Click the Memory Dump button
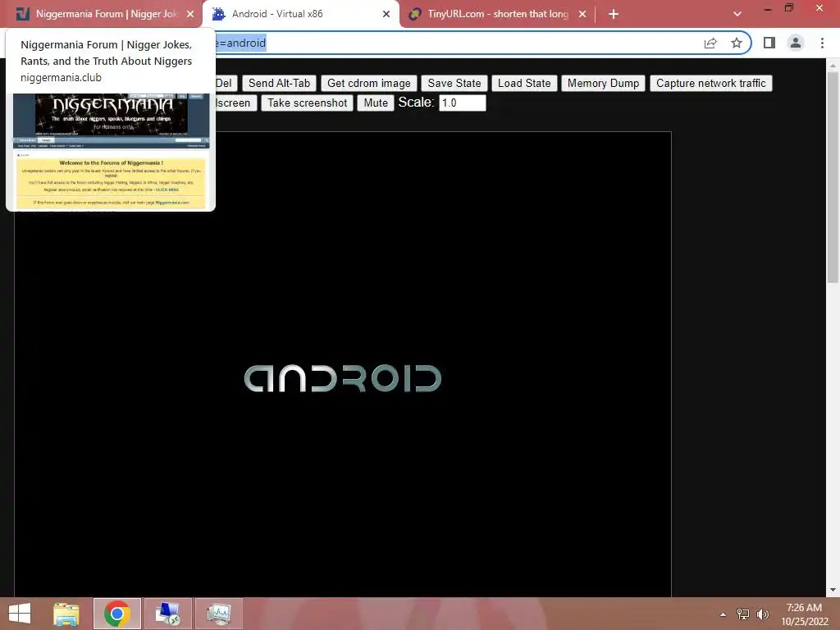This screenshot has height=630, width=840. [603, 83]
